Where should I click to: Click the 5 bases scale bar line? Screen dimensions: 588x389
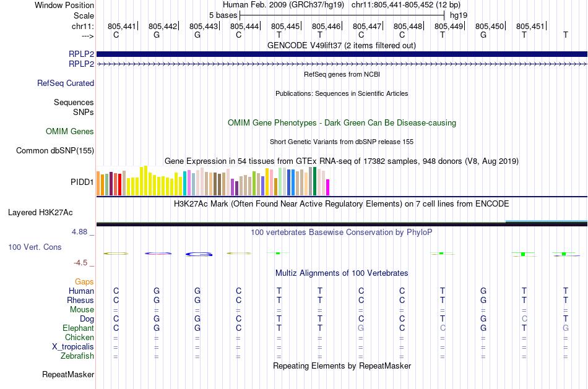342,15
